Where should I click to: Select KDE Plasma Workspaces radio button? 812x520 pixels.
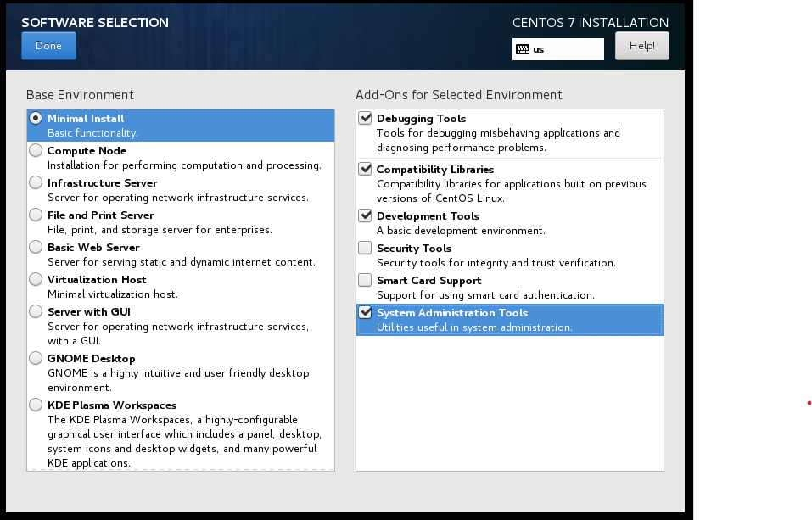pyautogui.click(x=36, y=405)
